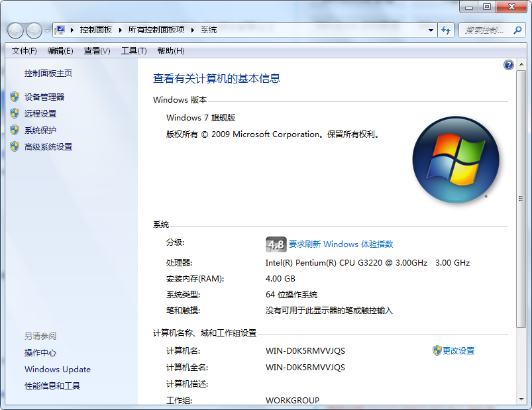Screen dimensions: 532x410
Task: Click 没有可用于此显示器的笔或触控输入 text
Action: click(329, 311)
